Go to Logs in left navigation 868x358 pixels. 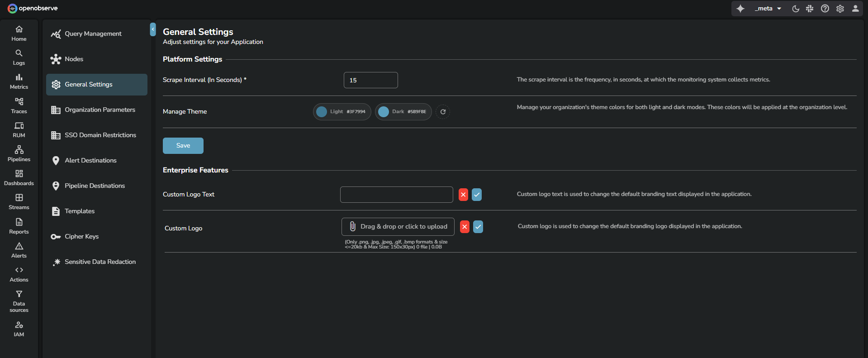[19, 57]
